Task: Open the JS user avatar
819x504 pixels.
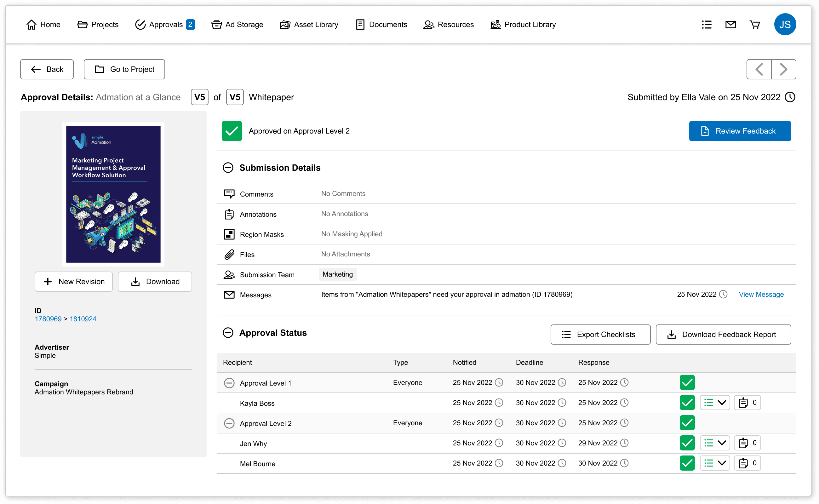Action: pyautogui.click(x=785, y=24)
